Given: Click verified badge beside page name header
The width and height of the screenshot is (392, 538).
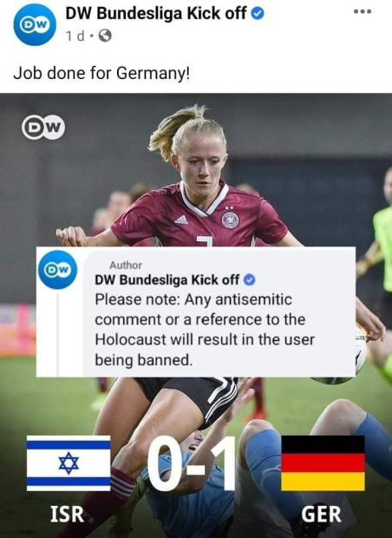Looking at the screenshot, I should click(x=258, y=14).
